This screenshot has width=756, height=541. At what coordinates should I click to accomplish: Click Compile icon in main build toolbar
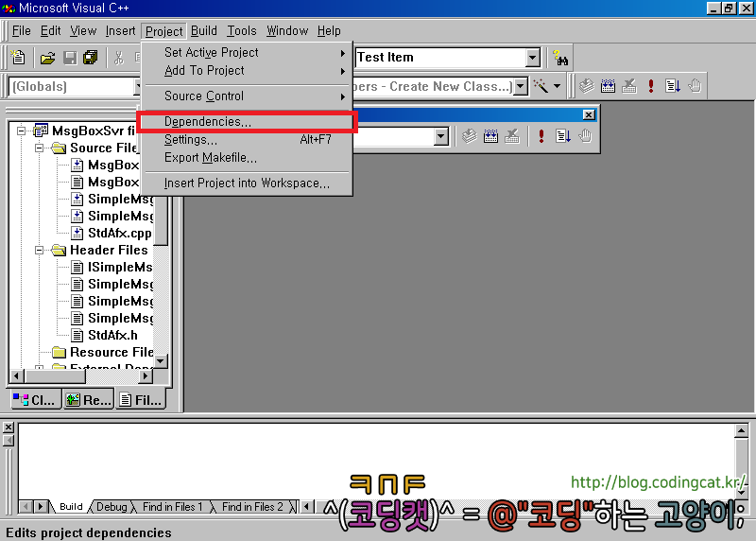click(586, 86)
